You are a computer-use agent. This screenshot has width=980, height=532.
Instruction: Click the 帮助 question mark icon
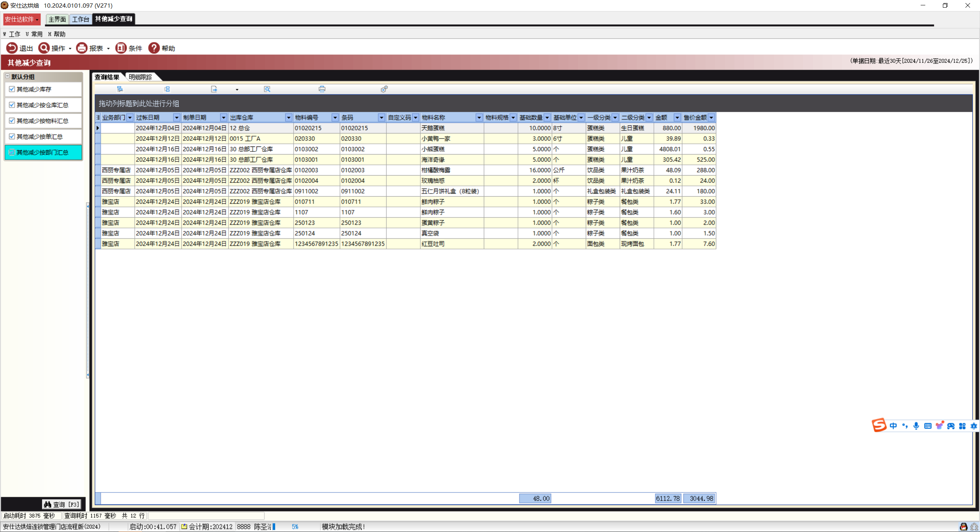tap(154, 48)
